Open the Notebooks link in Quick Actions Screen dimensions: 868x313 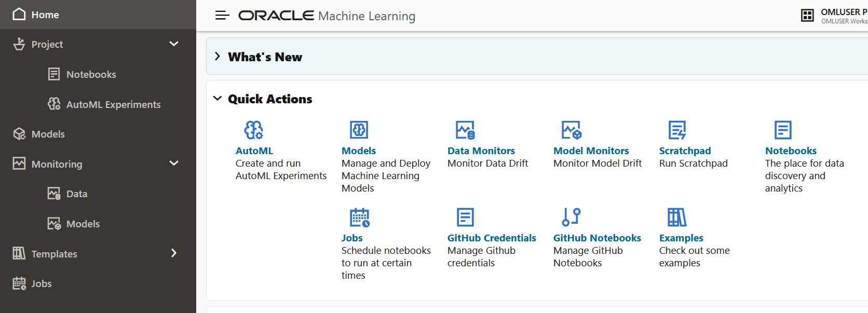point(791,151)
